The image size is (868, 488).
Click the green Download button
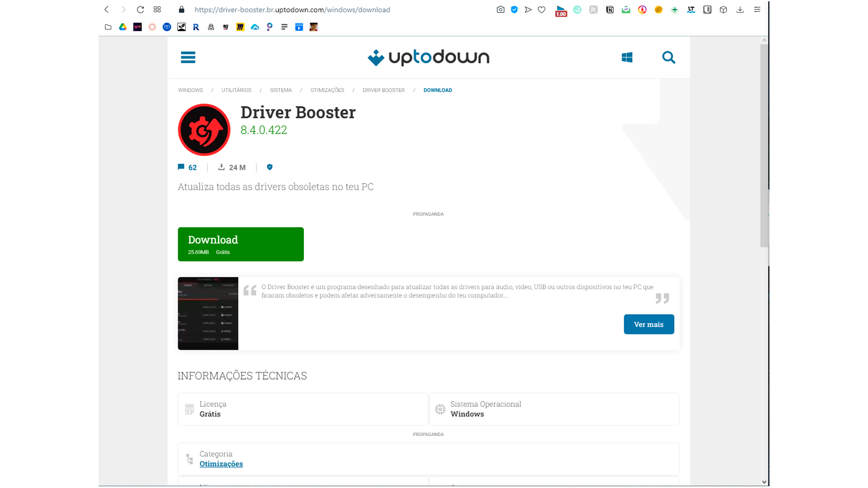click(241, 244)
